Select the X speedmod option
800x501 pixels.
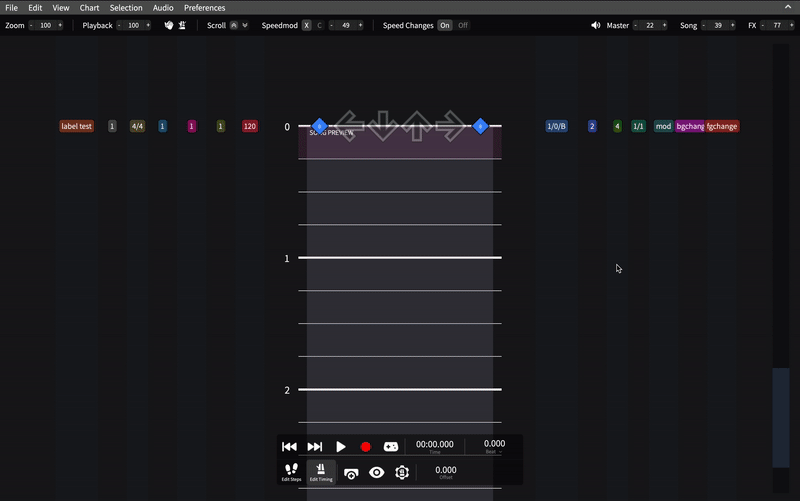pyautogui.click(x=306, y=25)
